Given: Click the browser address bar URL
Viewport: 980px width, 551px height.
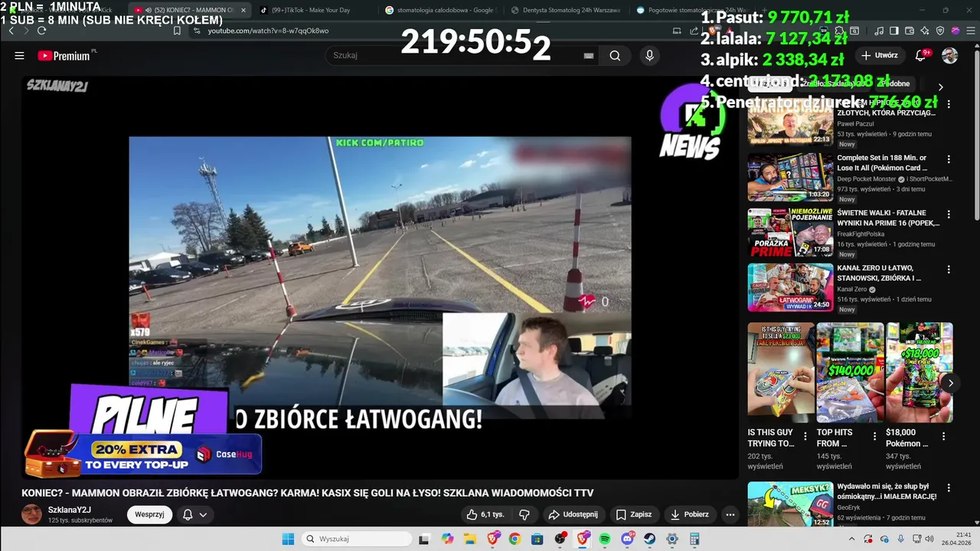Looking at the screenshot, I should [268, 31].
